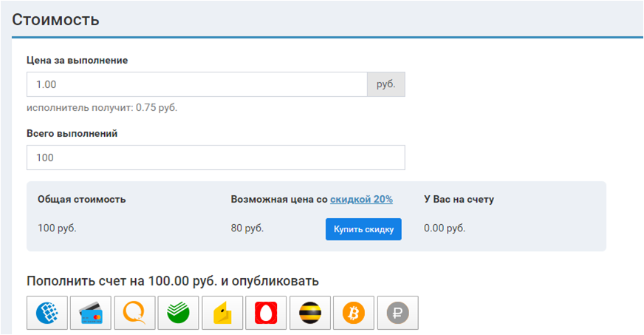Click the 'Стоимость' section heading
The image size is (644, 335).
tap(55, 20)
